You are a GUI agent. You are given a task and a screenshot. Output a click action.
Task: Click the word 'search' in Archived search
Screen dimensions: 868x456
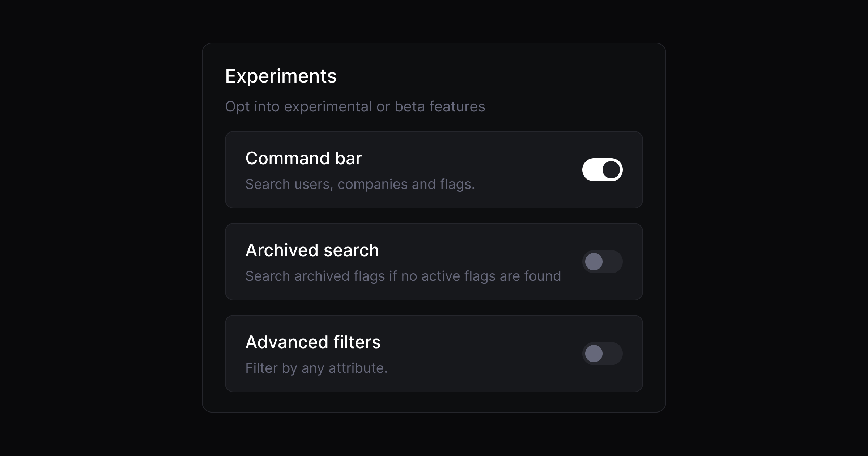(x=351, y=250)
